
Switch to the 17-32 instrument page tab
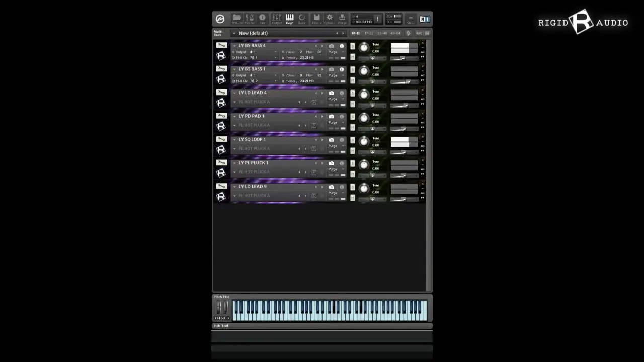(369, 33)
